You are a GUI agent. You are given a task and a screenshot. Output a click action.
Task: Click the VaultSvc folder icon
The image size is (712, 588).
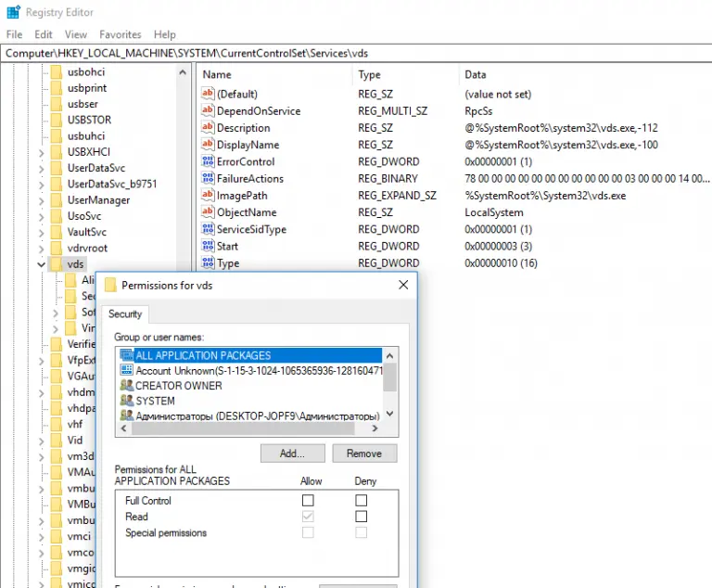coord(56,232)
